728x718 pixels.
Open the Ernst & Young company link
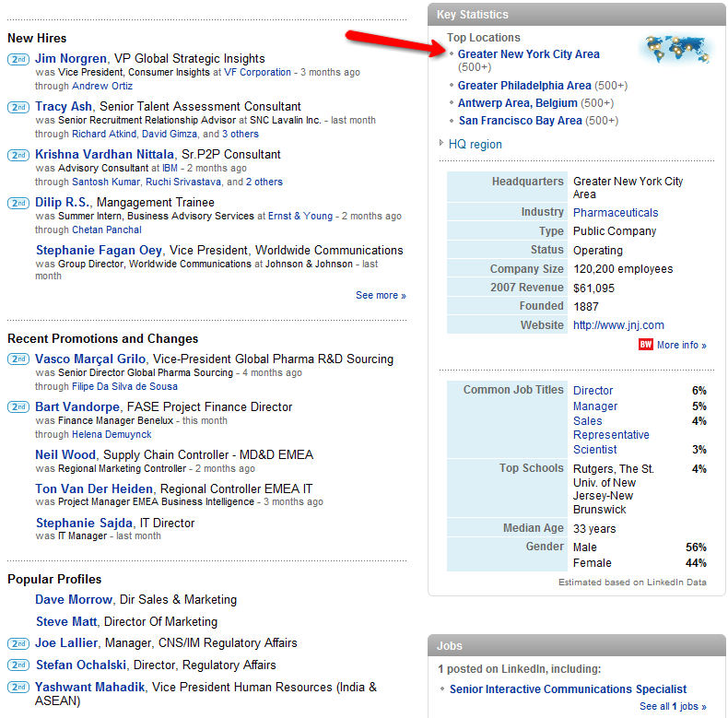tap(300, 216)
